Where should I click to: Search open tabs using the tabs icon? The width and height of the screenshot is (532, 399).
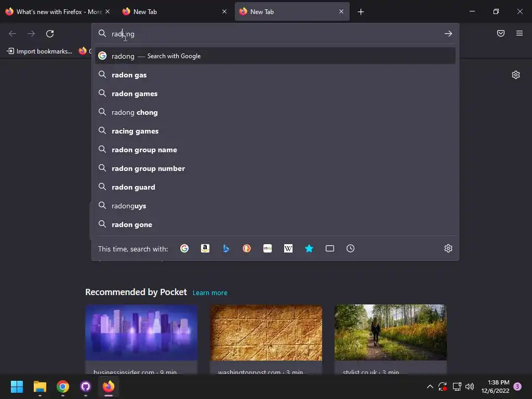[330, 248]
